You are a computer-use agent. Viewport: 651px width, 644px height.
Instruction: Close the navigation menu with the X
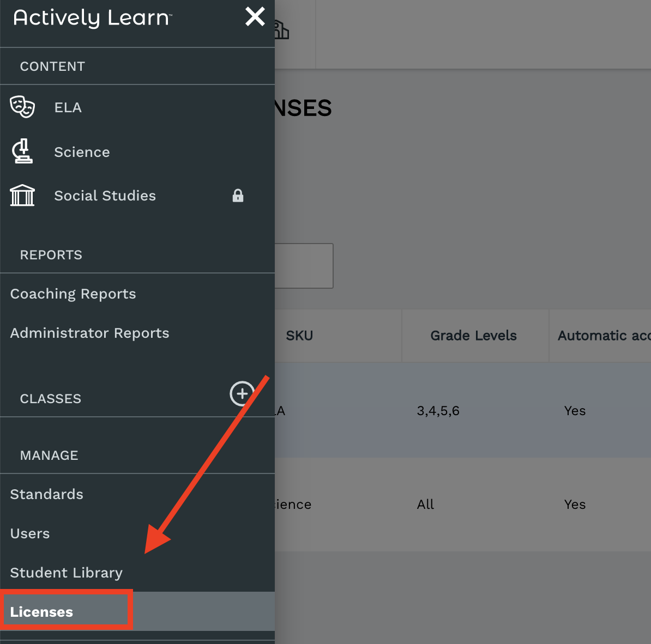255,17
